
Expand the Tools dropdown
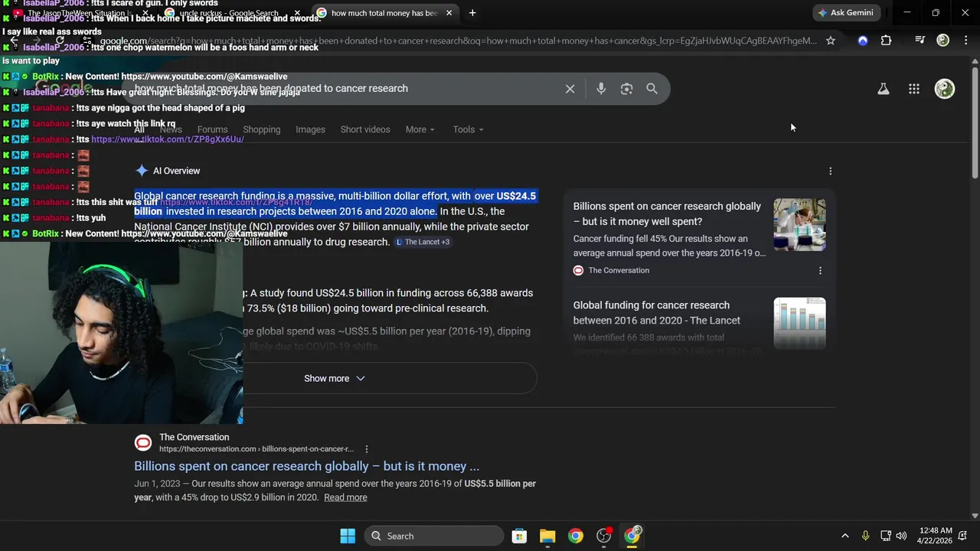tap(468, 129)
